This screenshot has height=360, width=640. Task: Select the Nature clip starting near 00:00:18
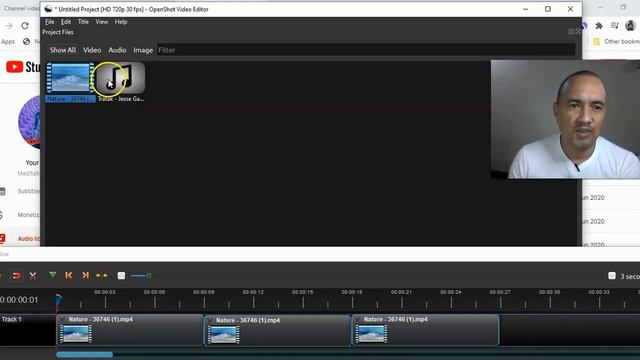[425, 330]
